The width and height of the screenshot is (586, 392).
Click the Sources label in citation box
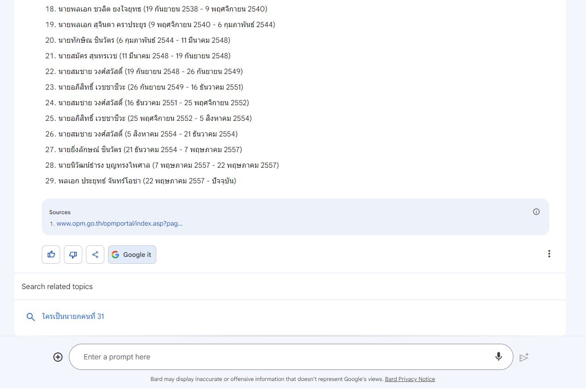(60, 212)
